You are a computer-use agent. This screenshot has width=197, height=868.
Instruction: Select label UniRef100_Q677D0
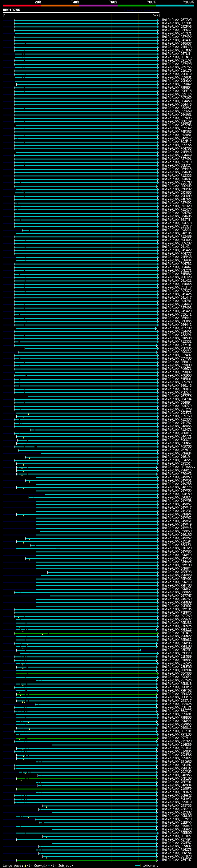click(x=177, y=328)
